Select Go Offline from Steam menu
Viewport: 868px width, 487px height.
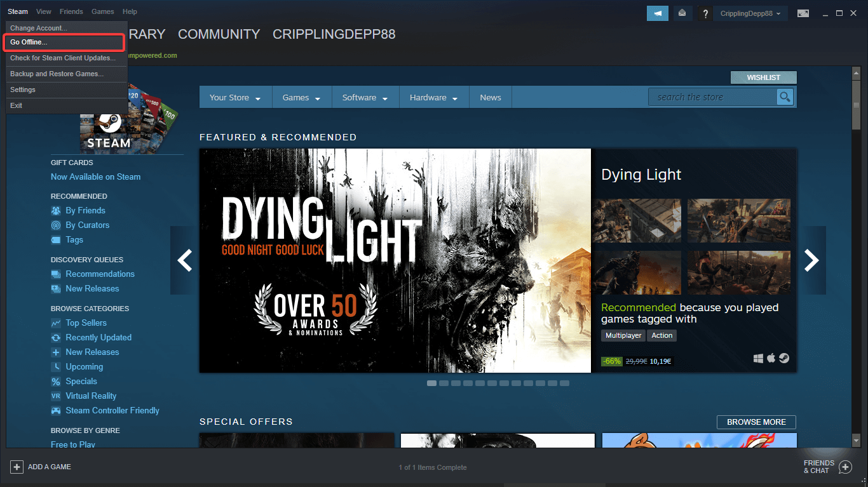(x=64, y=43)
